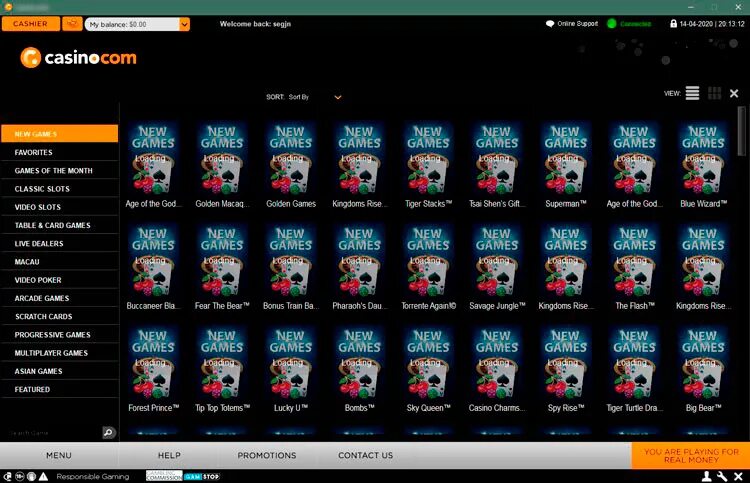
Task: Open the Bombs game
Action: pos(360,363)
